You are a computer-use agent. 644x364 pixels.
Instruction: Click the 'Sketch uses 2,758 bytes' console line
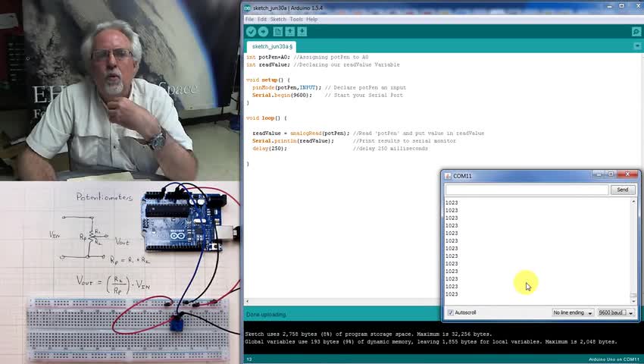pos(368,334)
